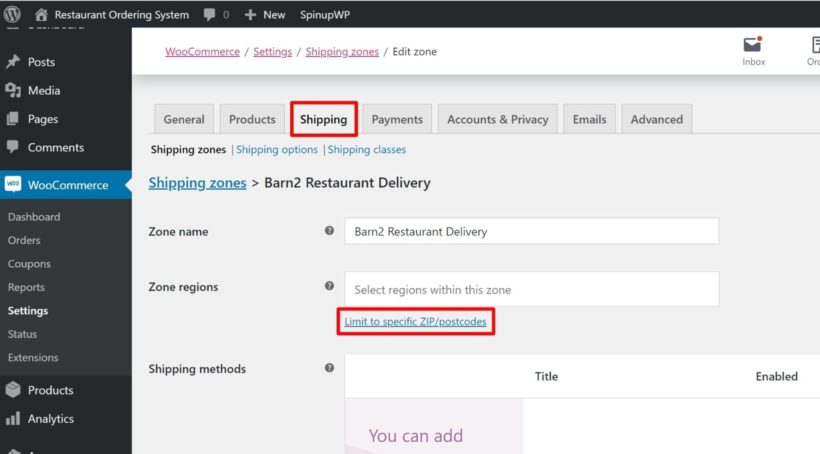Open SpinupWP in admin bar
The image size is (820, 454).
click(325, 15)
